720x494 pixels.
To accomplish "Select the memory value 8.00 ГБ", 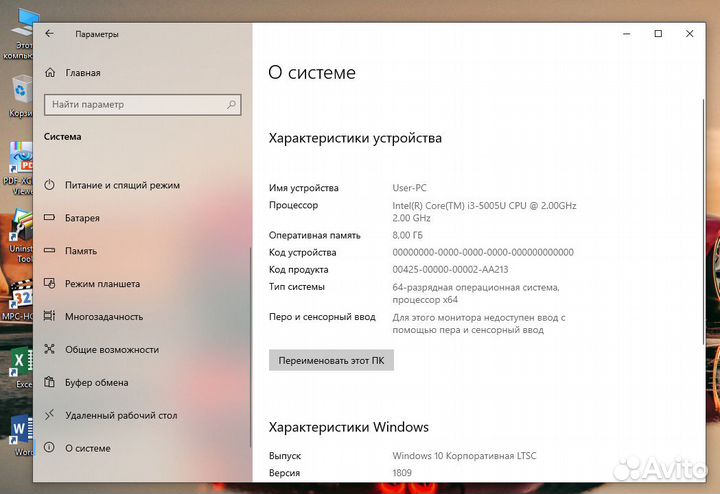I will pyautogui.click(x=407, y=235).
